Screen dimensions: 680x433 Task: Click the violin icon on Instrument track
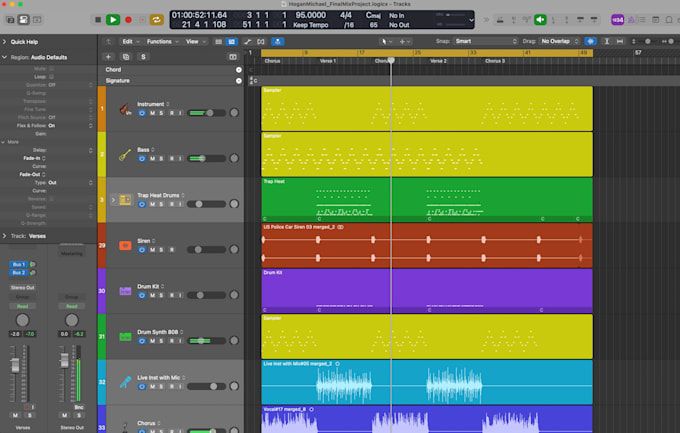[125, 109]
